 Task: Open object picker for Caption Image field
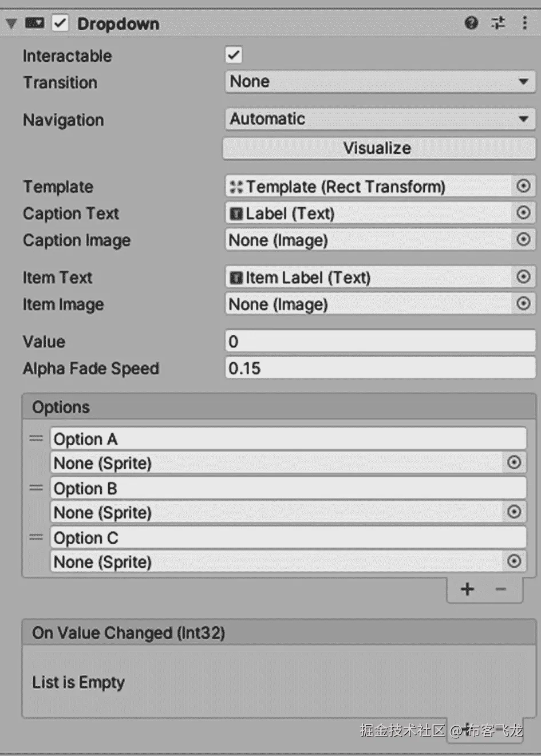click(523, 239)
